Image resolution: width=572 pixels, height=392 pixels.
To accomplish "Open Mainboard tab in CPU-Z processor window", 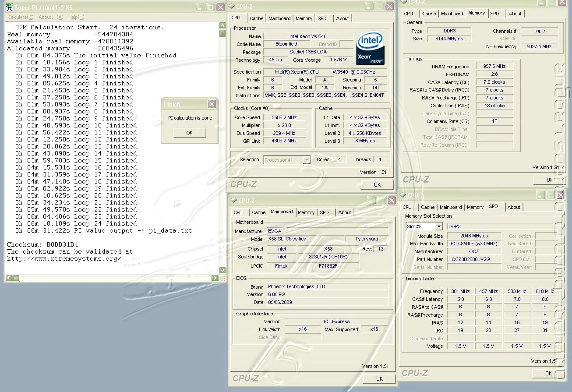I will pyautogui.click(x=279, y=18).
